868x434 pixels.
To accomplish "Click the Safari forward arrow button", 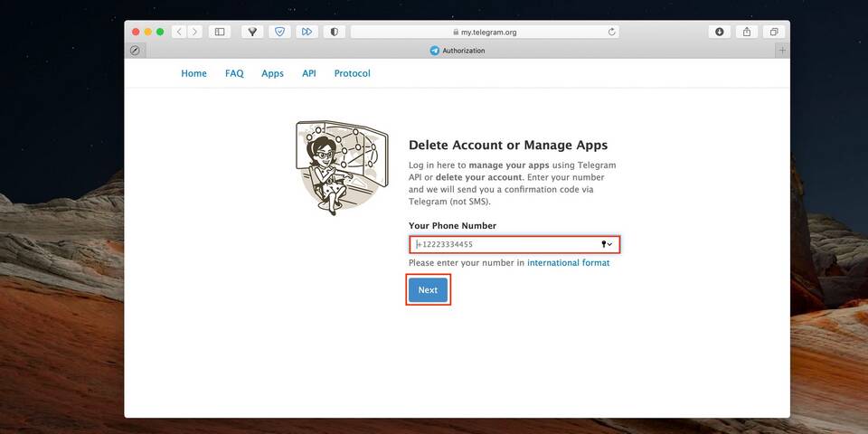I will coord(194,32).
